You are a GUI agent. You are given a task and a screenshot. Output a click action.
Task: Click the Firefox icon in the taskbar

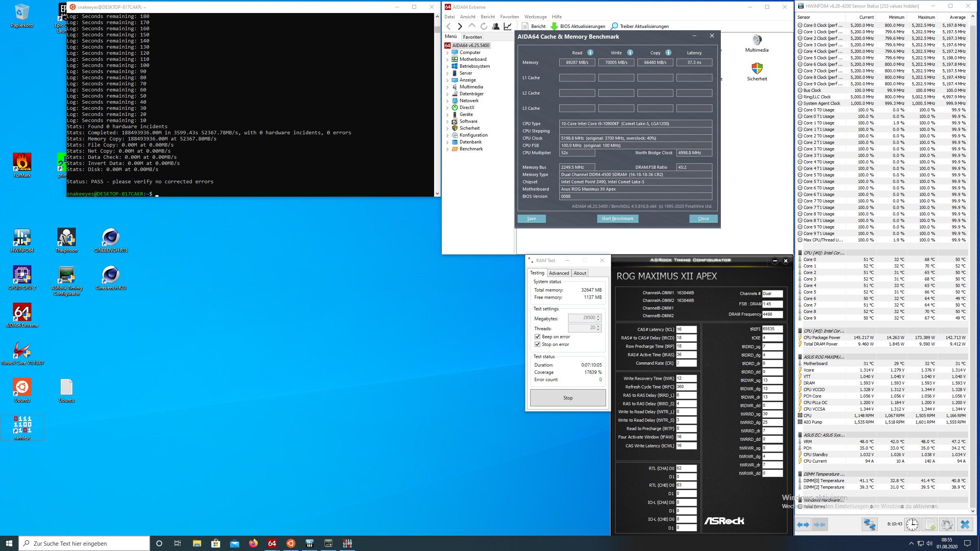253,543
